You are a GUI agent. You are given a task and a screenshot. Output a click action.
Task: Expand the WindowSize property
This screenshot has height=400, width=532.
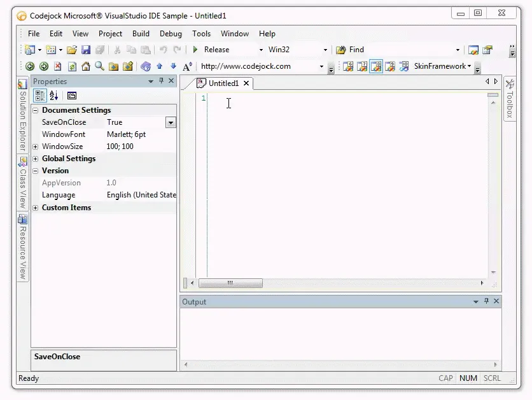click(x=35, y=146)
